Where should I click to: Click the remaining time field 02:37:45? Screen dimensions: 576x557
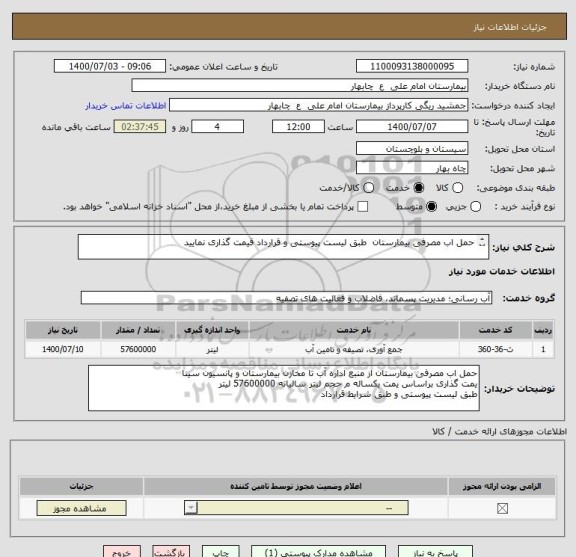click(x=140, y=127)
